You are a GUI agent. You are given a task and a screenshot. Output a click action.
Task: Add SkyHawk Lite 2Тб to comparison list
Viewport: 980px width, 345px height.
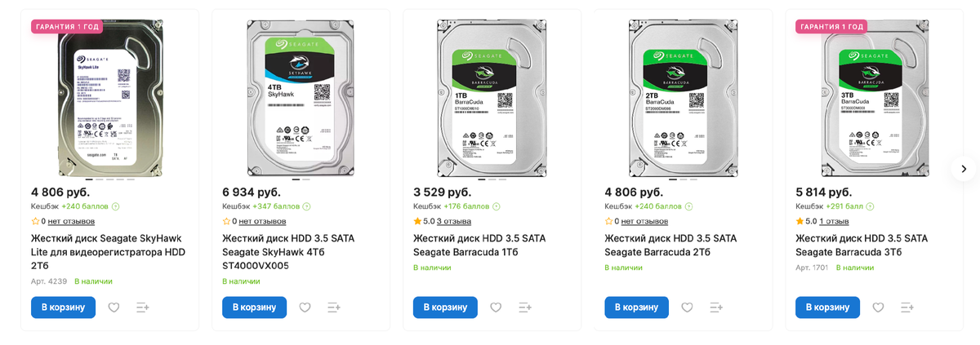click(142, 307)
